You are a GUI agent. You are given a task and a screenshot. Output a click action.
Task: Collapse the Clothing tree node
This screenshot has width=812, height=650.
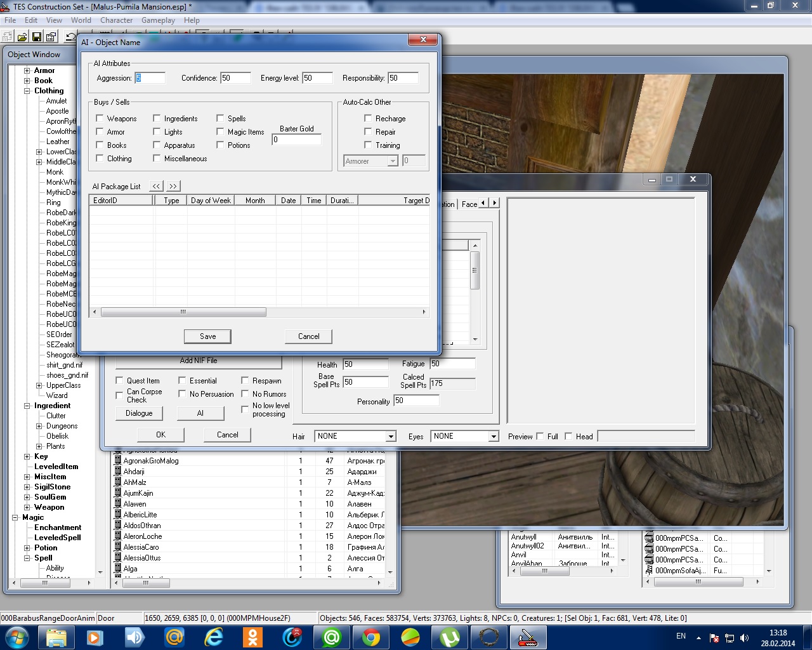27,91
